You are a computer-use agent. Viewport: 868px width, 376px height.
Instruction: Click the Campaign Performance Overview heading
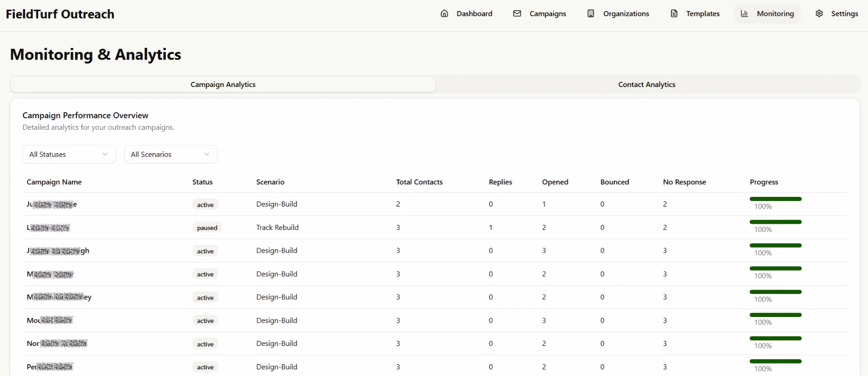85,115
